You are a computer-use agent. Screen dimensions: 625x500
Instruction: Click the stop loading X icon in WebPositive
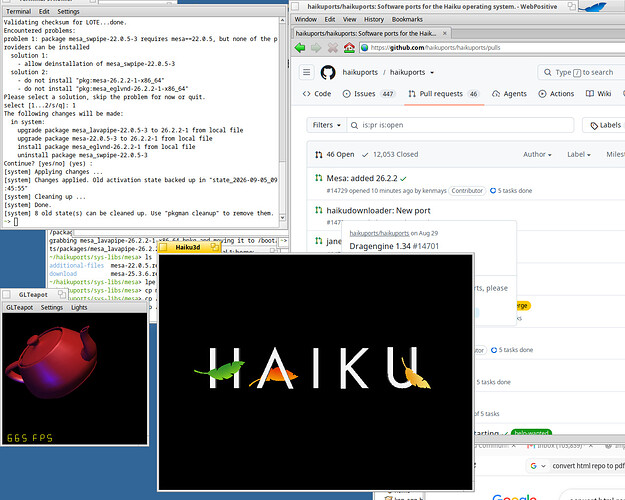point(333,48)
